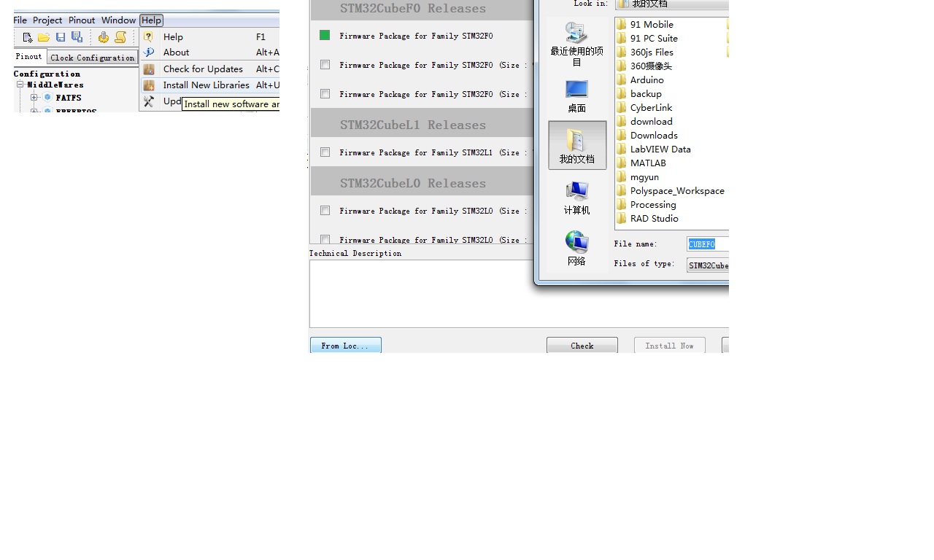
Task: Click the Generate Code gear icon
Action: [104, 37]
